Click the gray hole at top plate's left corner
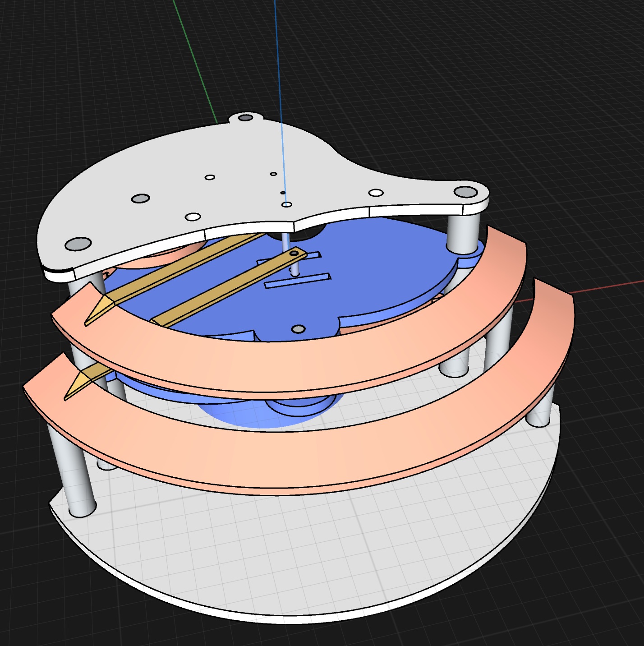The width and height of the screenshot is (644, 646). click(78, 244)
